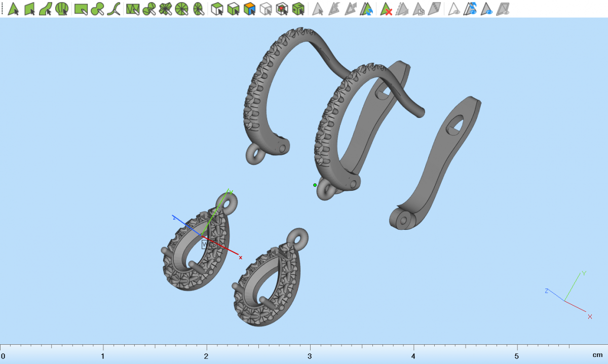The height and width of the screenshot is (364, 608).
Task: Click the greyed-out plane with eye icon
Action: click(503, 9)
